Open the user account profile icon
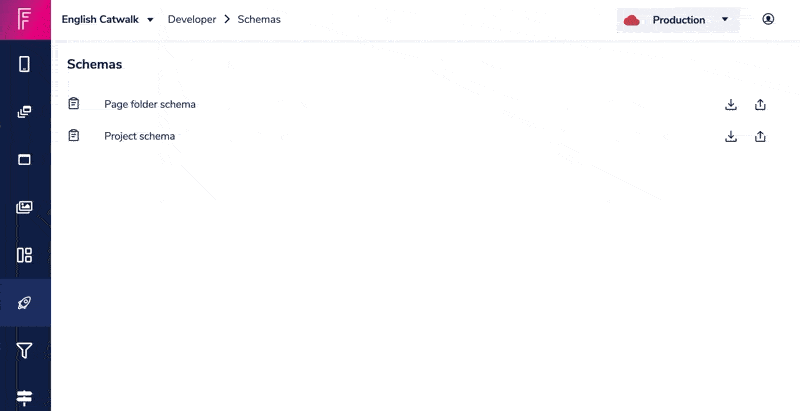The width and height of the screenshot is (800, 411). (x=768, y=19)
